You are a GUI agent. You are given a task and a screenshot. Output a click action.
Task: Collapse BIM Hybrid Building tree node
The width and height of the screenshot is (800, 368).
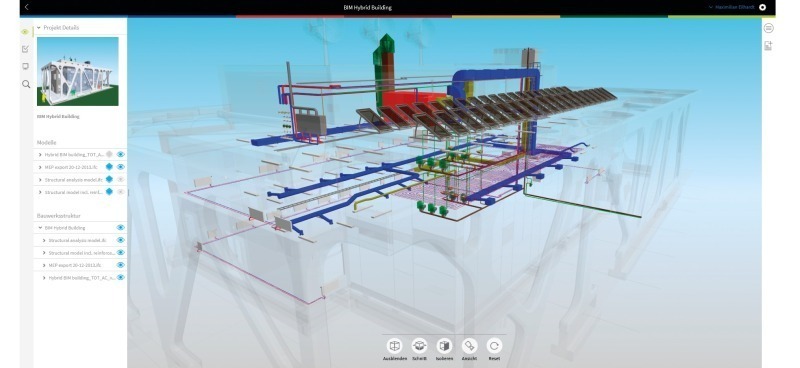click(x=40, y=228)
